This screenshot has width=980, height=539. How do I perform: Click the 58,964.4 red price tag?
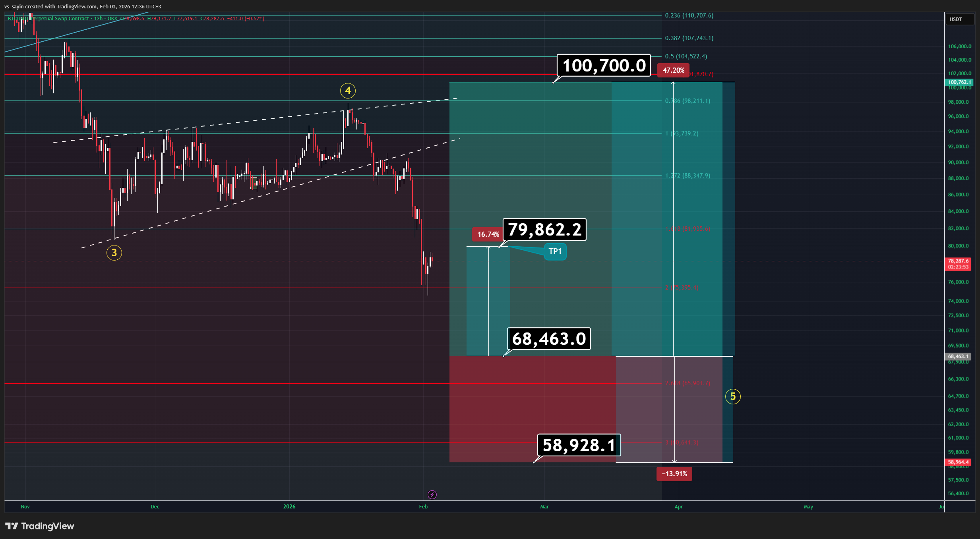pyautogui.click(x=958, y=462)
